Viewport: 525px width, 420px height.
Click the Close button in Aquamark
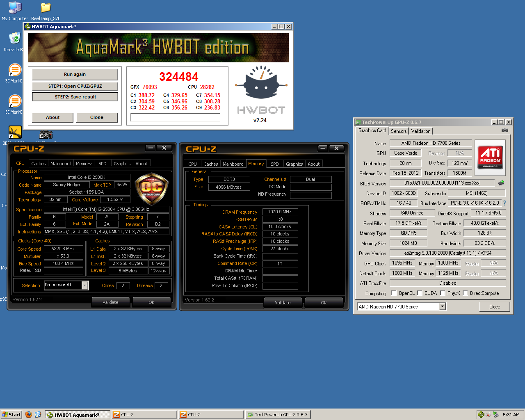97,117
